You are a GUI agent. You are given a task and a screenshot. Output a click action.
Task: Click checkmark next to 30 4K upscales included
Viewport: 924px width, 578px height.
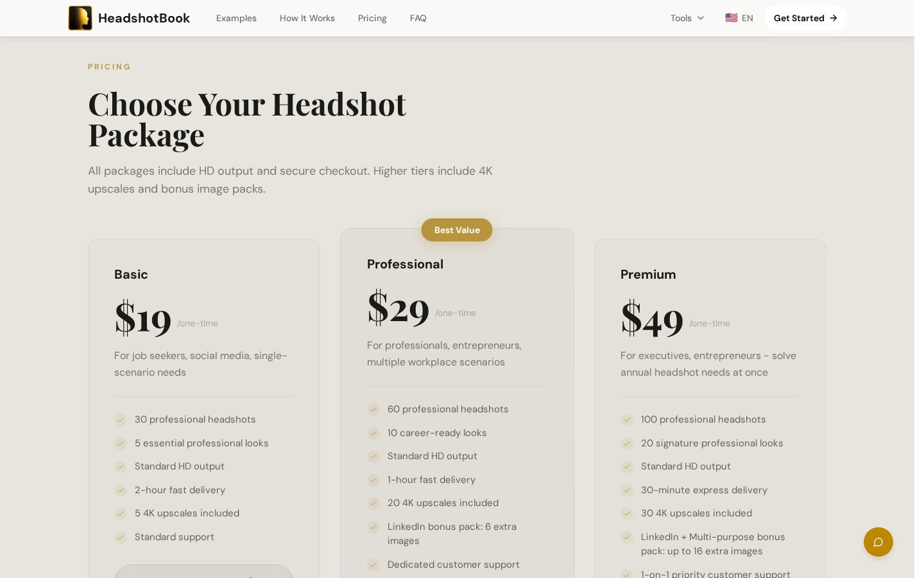coord(627,514)
